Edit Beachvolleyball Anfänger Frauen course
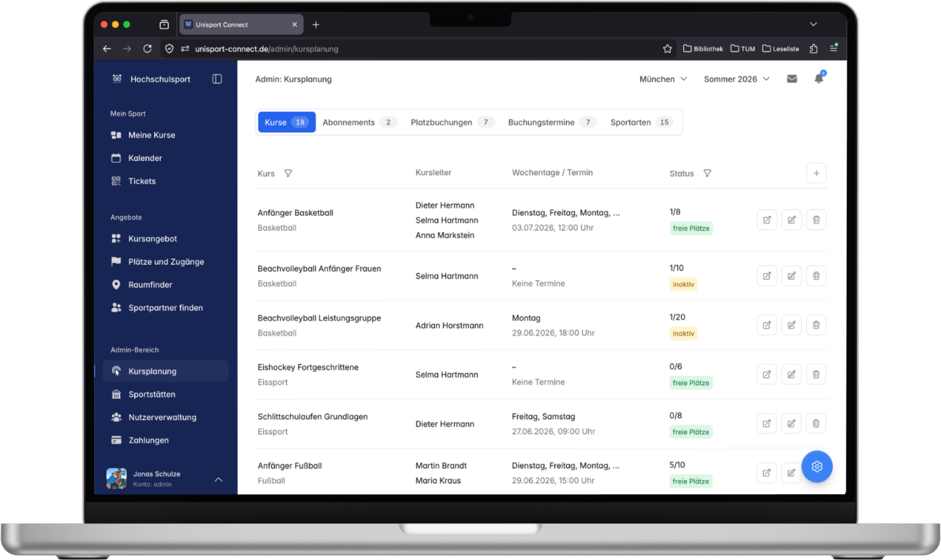The image size is (941, 560). coord(791,276)
